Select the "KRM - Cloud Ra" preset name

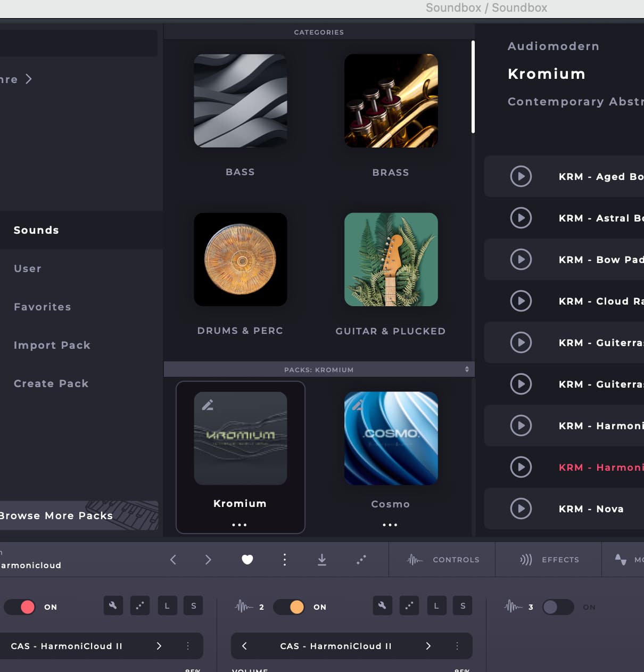(x=601, y=301)
